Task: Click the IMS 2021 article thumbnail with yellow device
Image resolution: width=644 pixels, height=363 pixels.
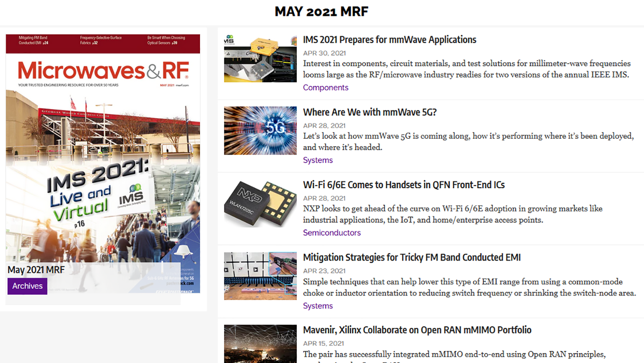Action: coord(260,58)
